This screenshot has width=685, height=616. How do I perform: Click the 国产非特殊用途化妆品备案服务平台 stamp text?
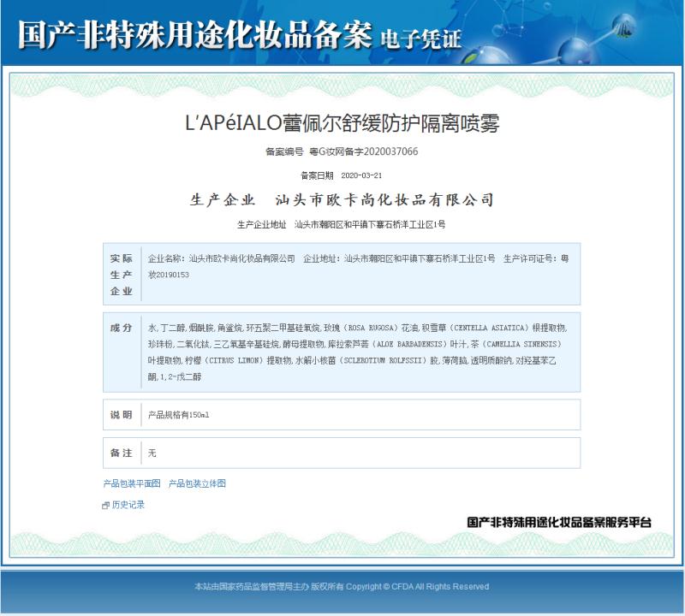[559, 522]
